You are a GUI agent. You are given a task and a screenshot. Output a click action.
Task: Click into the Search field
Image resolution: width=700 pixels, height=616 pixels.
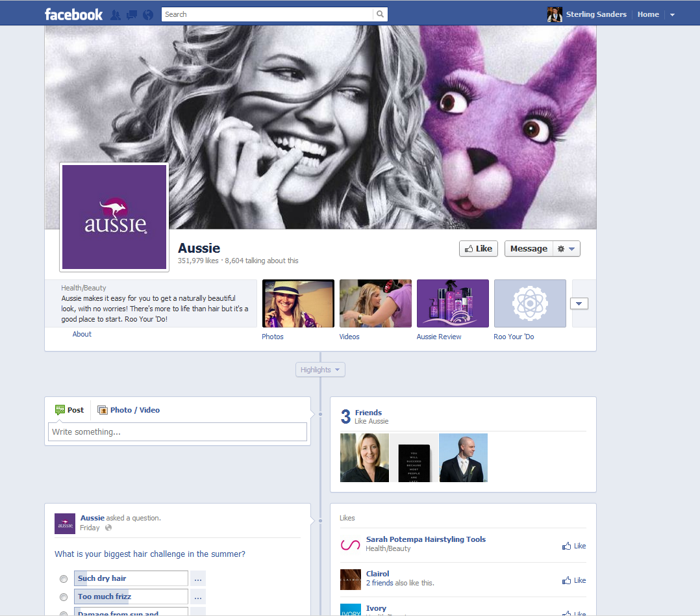[268, 14]
